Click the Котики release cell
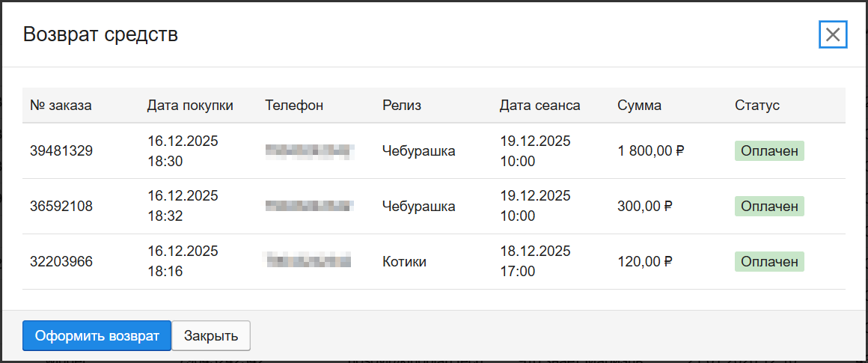868x363 pixels. pos(404,262)
